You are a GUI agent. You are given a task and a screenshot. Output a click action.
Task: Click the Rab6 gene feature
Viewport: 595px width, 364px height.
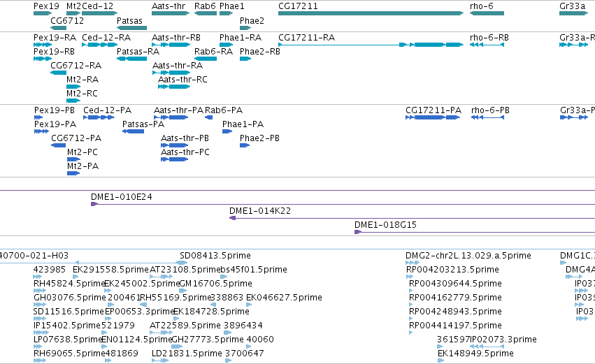pos(206,13)
